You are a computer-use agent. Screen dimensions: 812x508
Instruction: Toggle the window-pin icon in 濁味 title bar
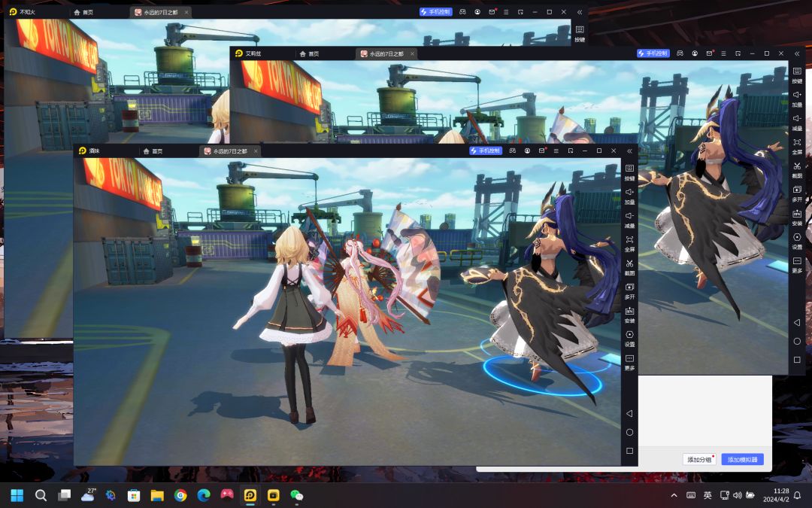click(570, 151)
